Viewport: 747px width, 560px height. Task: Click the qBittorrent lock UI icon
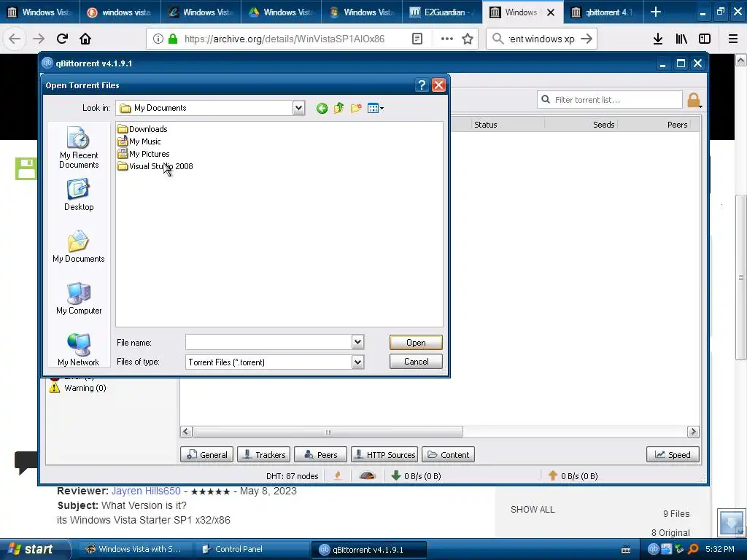(694, 100)
